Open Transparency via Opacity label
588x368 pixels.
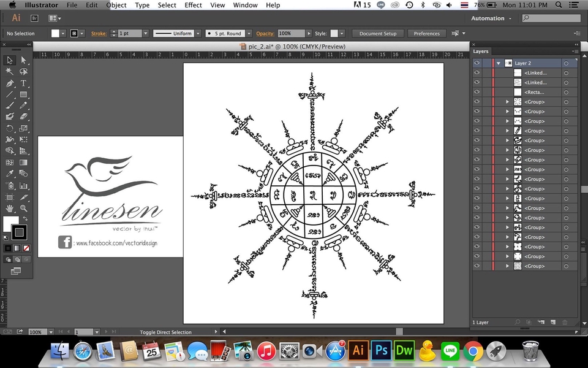click(265, 33)
